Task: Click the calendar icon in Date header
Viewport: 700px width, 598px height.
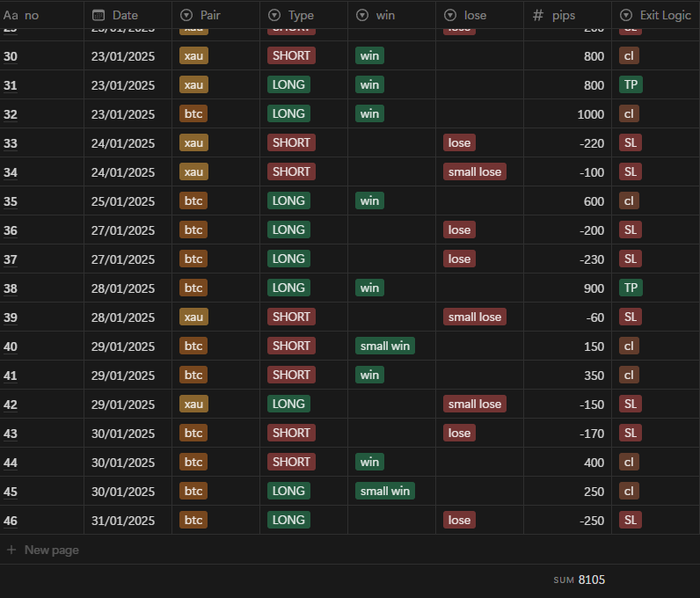Action: click(x=98, y=15)
